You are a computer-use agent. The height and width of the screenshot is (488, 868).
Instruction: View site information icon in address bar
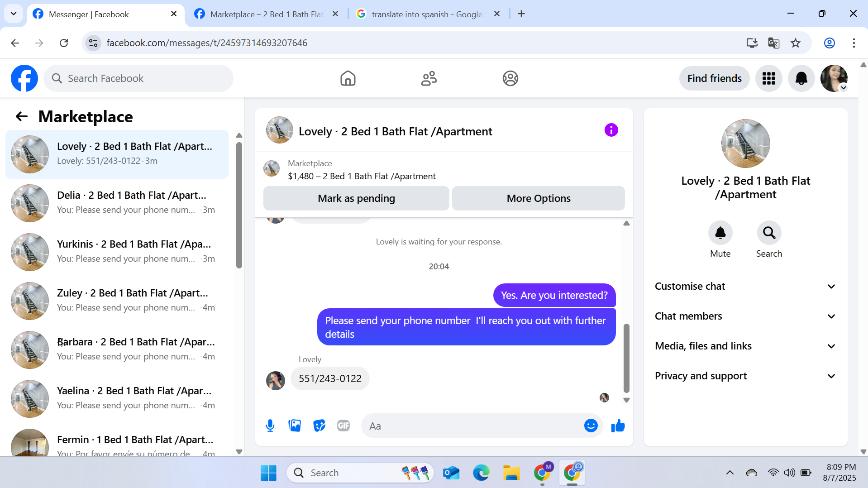click(93, 43)
